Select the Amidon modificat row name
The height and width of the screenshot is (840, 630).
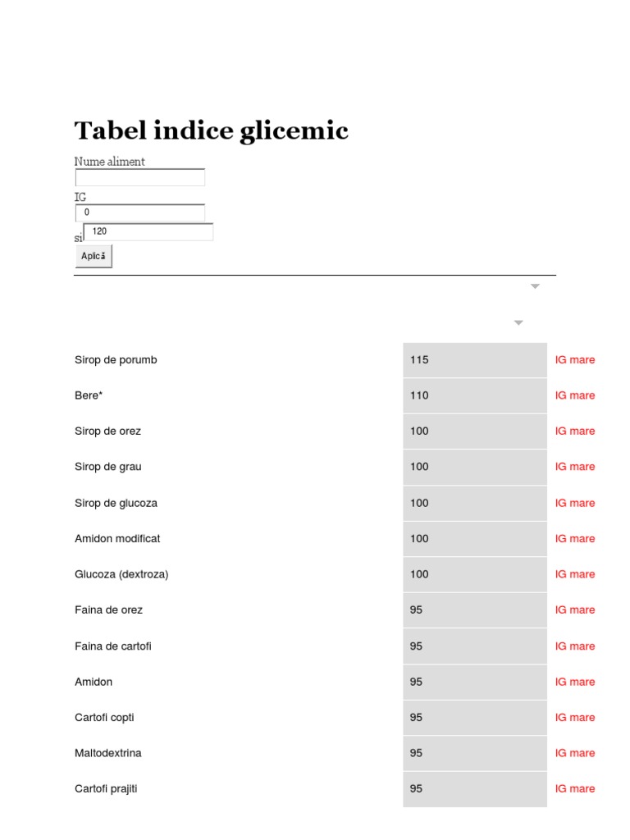[117, 538]
